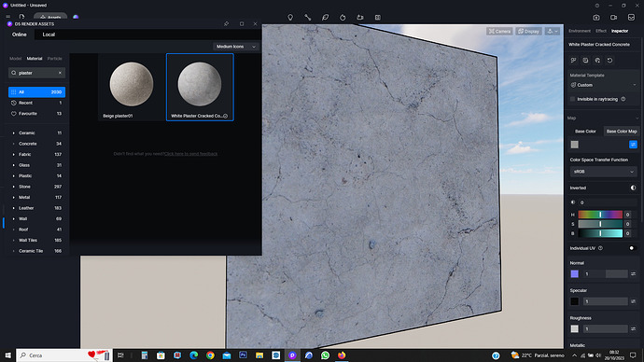The height and width of the screenshot is (362, 644).
Task: Click the image render camera icon
Action: (x=596, y=17)
